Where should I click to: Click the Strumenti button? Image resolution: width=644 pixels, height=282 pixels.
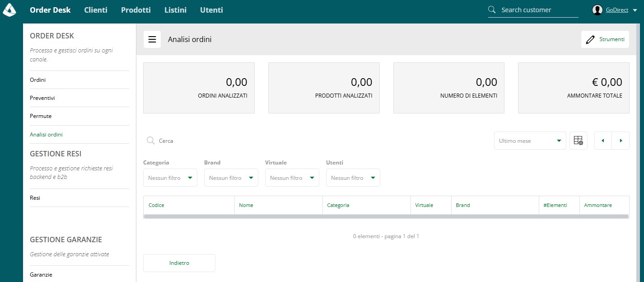(x=605, y=39)
